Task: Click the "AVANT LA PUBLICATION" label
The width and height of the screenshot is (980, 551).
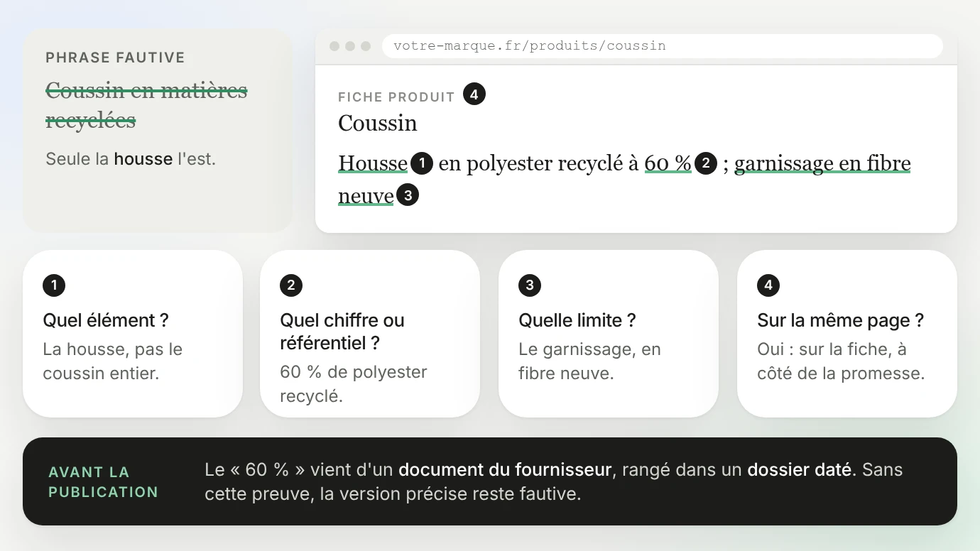Action: coord(104,482)
